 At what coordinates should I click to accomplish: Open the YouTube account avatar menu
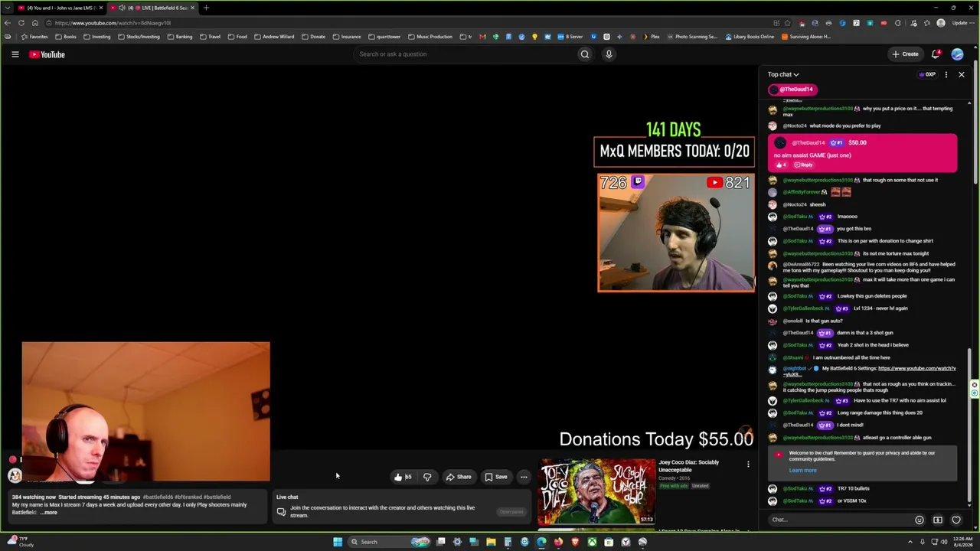coord(957,54)
